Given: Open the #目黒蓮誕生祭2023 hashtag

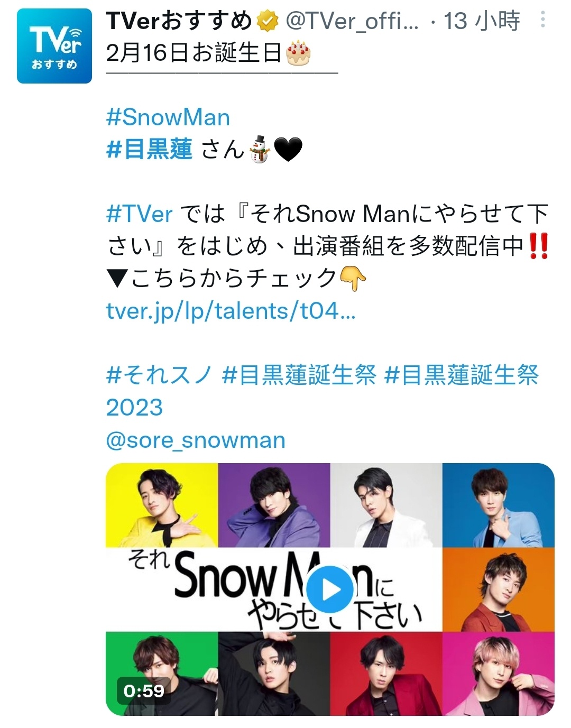Looking at the screenshot, I should [x=323, y=391].
